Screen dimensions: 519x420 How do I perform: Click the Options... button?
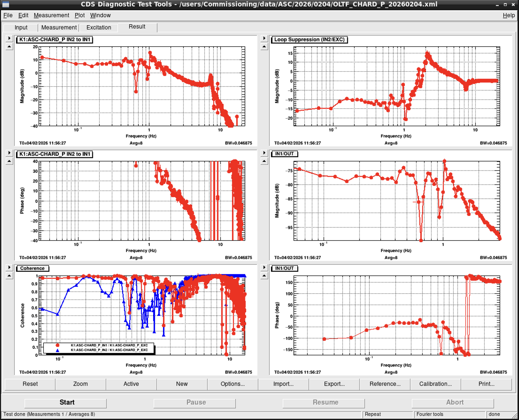(x=232, y=384)
